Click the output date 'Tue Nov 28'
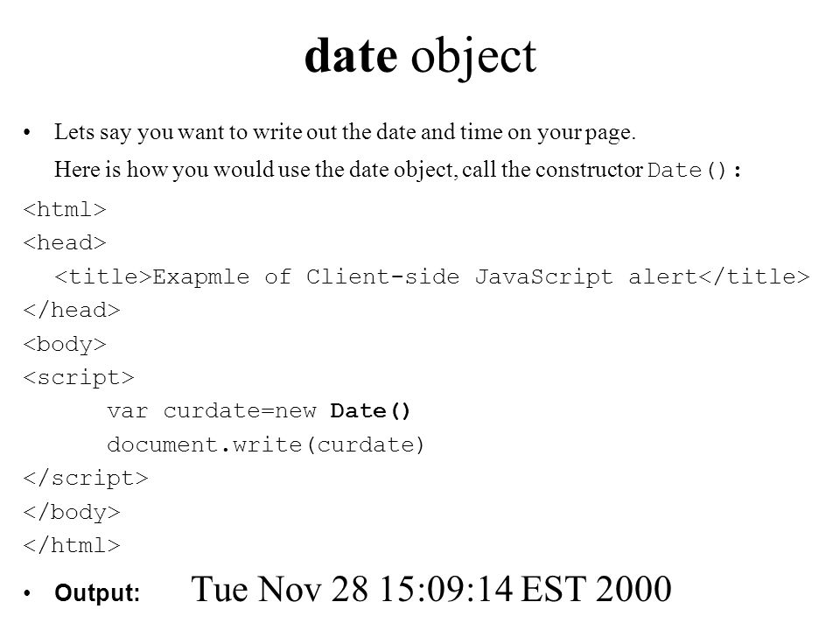Screen dimensions: 840x630 [x=280, y=589]
